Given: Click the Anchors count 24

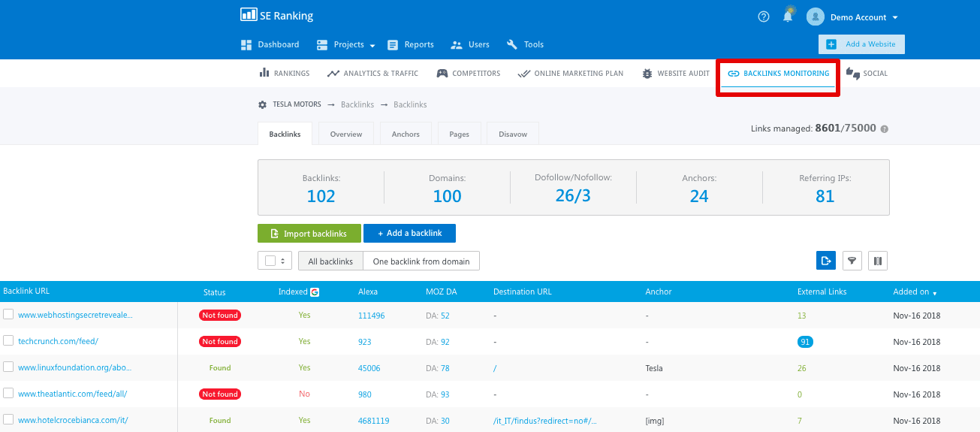Looking at the screenshot, I should 699,196.
